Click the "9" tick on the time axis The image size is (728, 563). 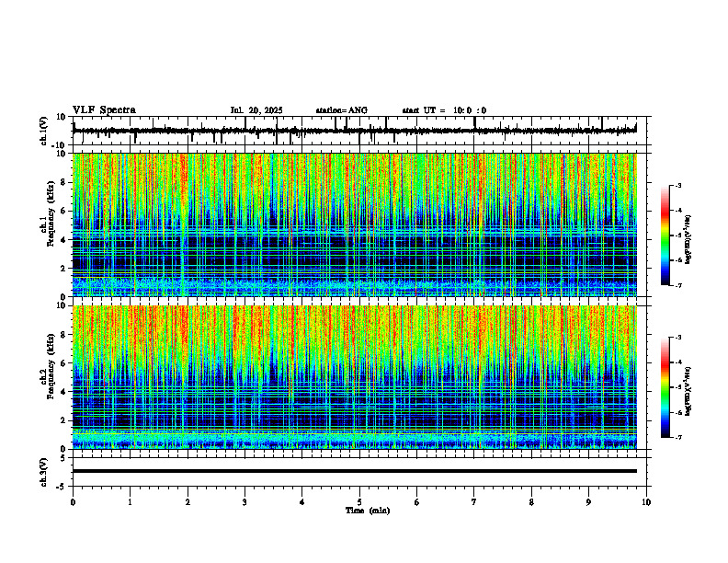588,502
